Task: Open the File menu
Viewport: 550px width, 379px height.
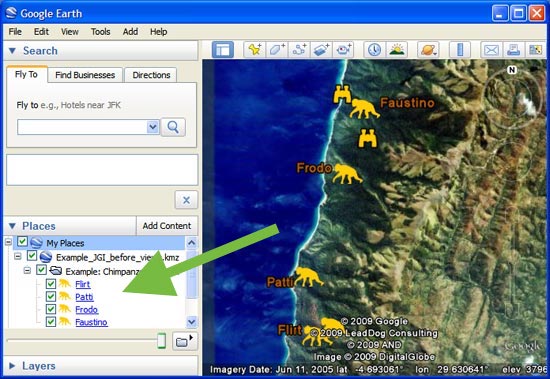Action: point(15,32)
